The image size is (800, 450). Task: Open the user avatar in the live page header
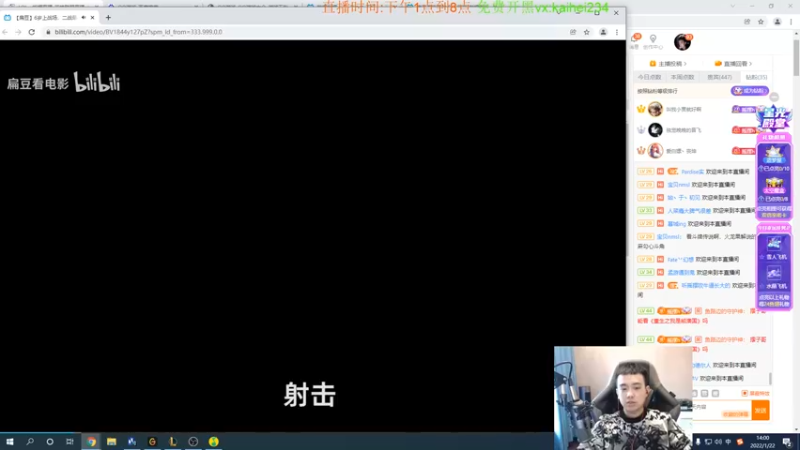tap(682, 42)
